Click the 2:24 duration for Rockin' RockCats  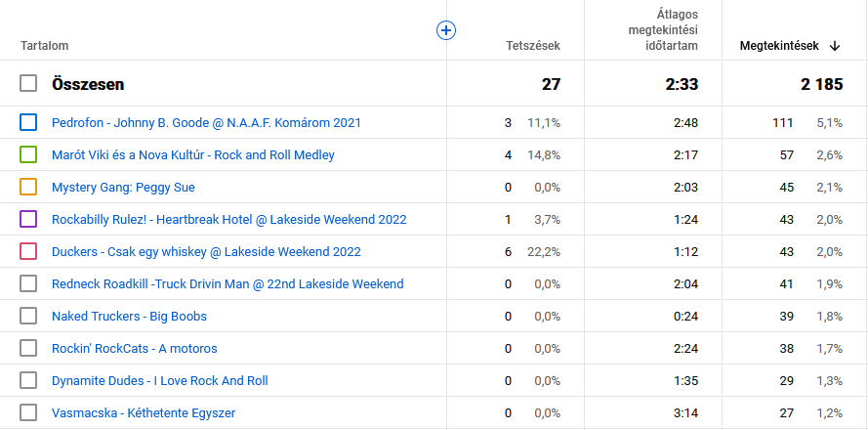tap(685, 349)
